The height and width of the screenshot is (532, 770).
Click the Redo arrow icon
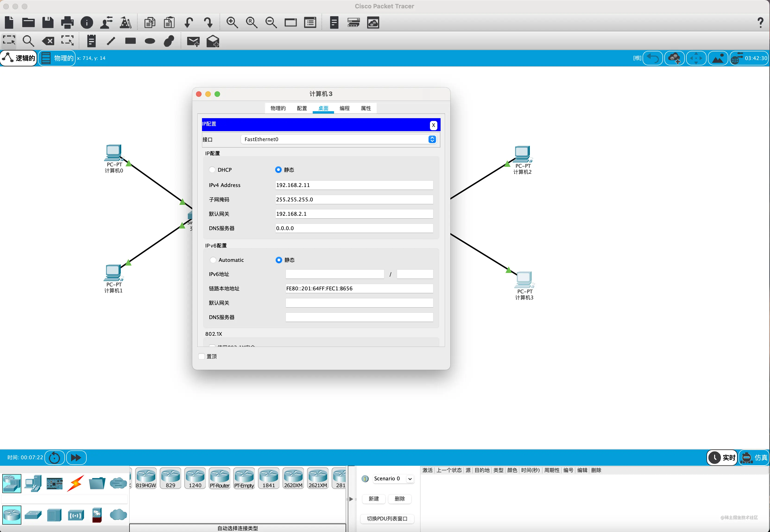click(x=208, y=22)
